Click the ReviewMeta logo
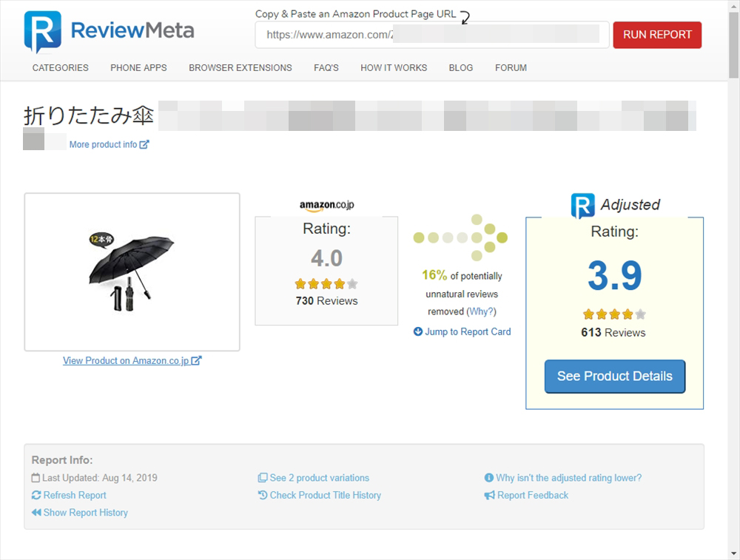The height and width of the screenshot is (560, 740). [x=109, y=31]
